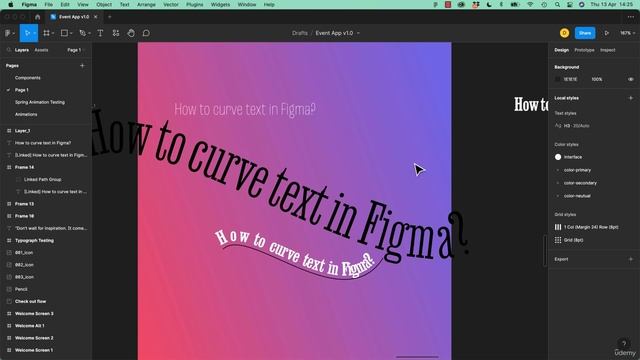Edit the background opacity 100% field
This screenshot has width=640, height=360.
(597, 79)
